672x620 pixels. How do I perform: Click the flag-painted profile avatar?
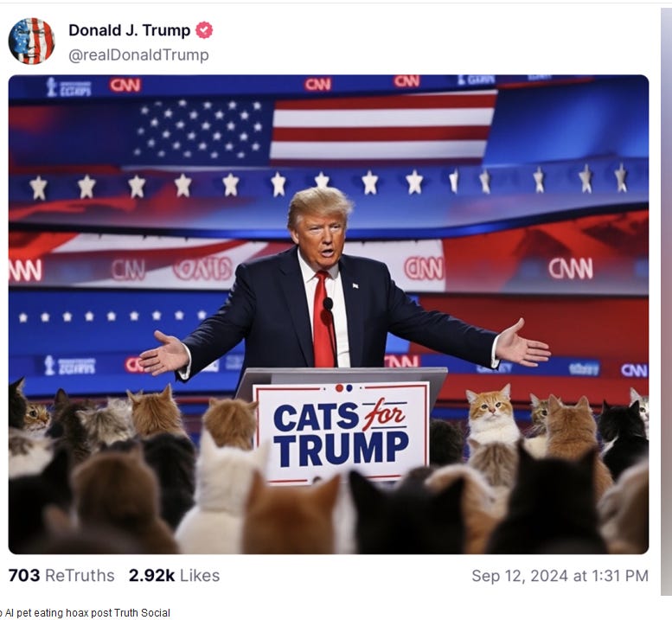(x=31, y=42)
